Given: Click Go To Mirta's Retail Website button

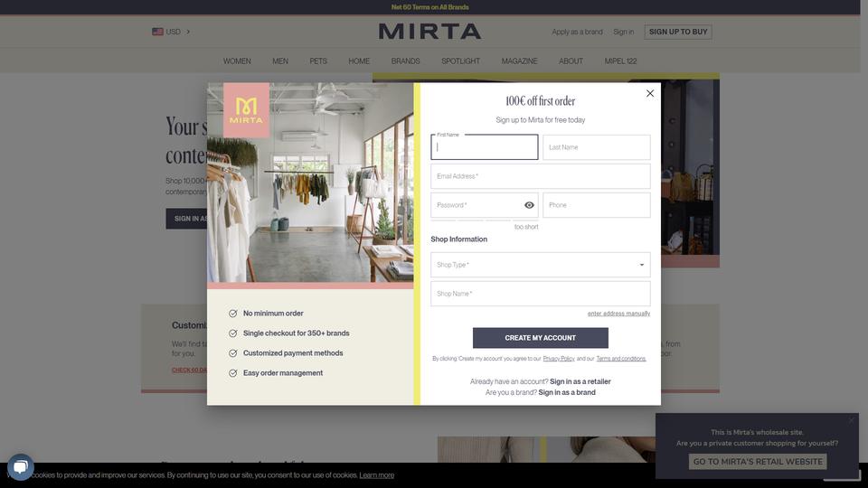Looking at the screenshot, I should [x=758, y=462].
